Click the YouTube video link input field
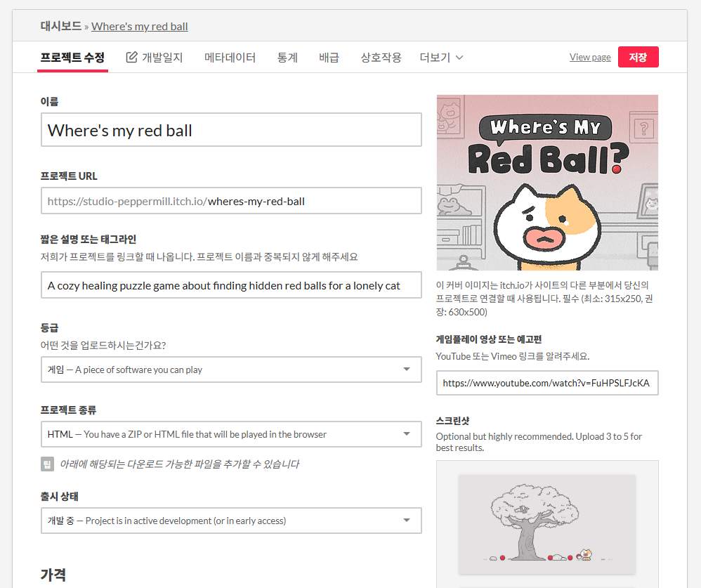The width and height of the screenshot is (701, 588). [x=547, y=383]
